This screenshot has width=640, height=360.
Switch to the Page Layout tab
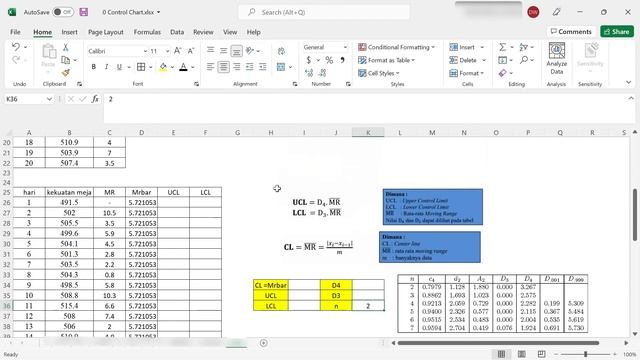tap(106, 32)
